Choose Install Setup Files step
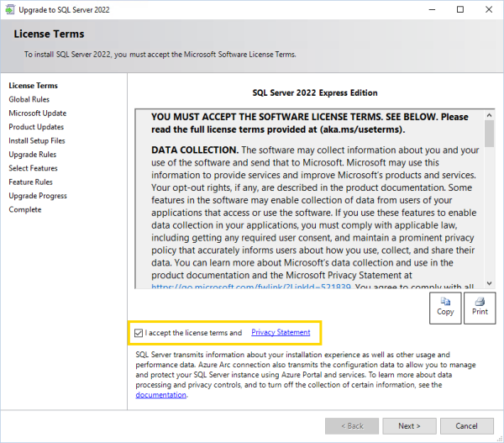This screenshot has width=504, height=443. (37, 141)
